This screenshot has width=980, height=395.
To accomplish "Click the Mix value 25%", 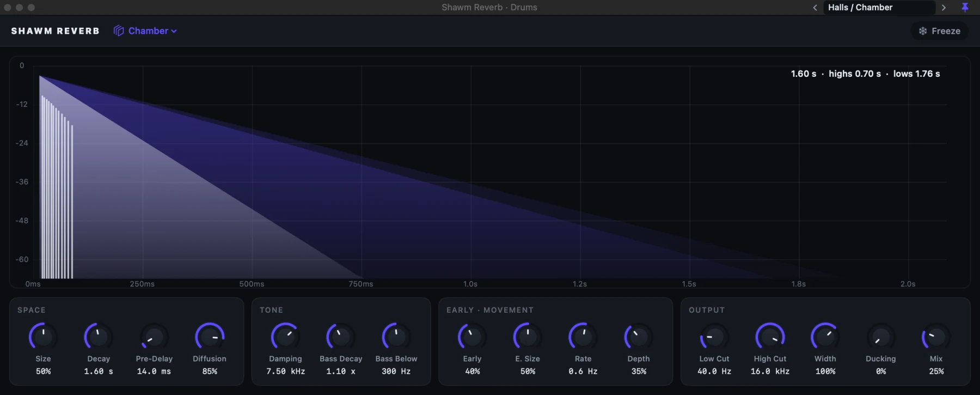I will click(936, 371).
